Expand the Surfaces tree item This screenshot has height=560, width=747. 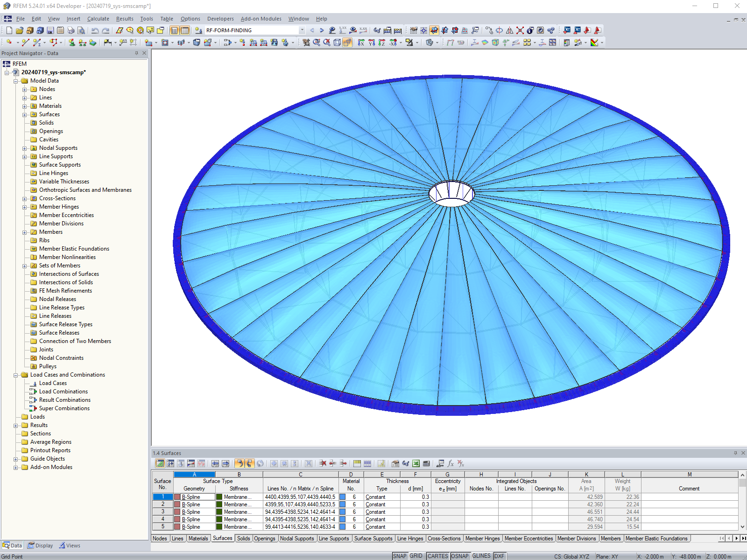point(24,114)
